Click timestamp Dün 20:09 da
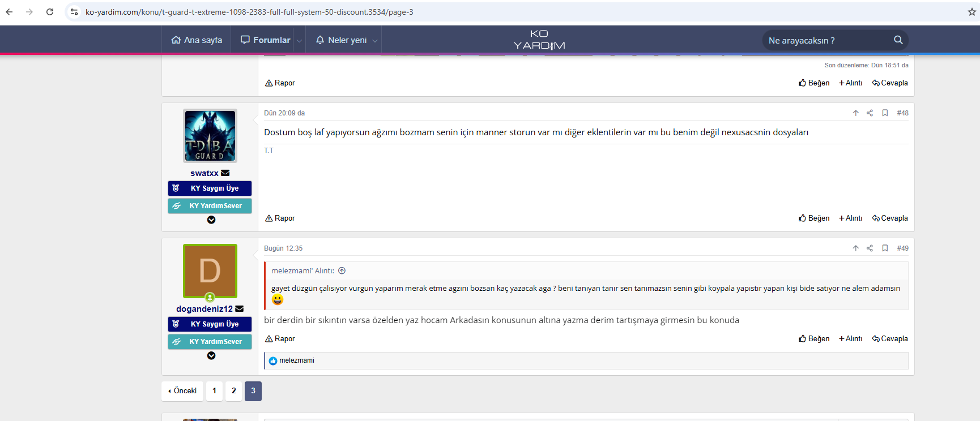This screenshot has width=980, height=421. click(x=284, y=113)
